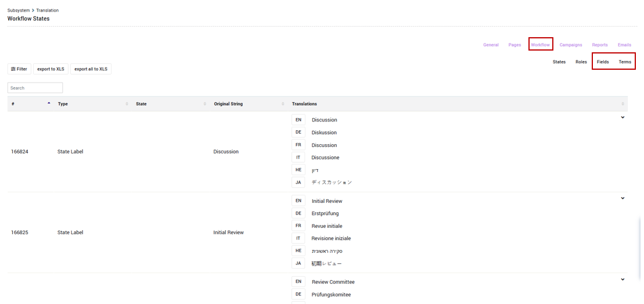Open the Roles sub-tab

click(581, 62)
